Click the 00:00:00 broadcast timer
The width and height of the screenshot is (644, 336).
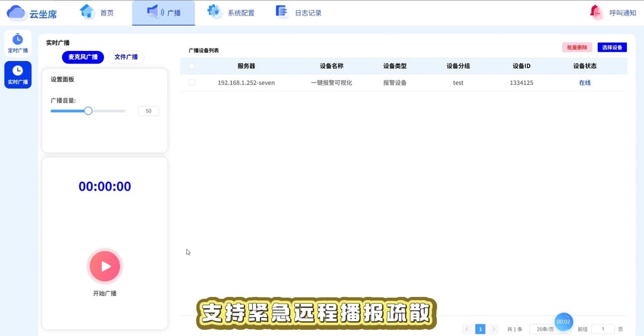pyautogui.click(x=105, y=187)
